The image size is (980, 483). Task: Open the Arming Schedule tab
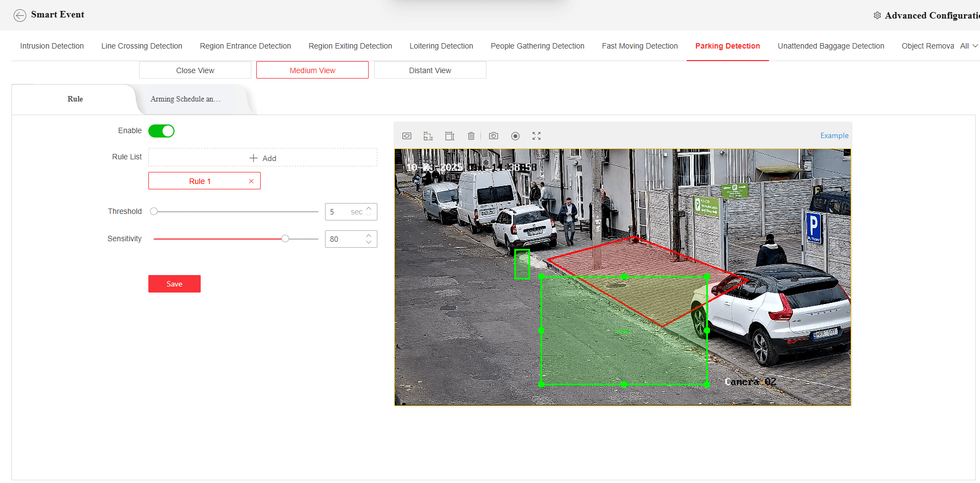coord(185,99)
